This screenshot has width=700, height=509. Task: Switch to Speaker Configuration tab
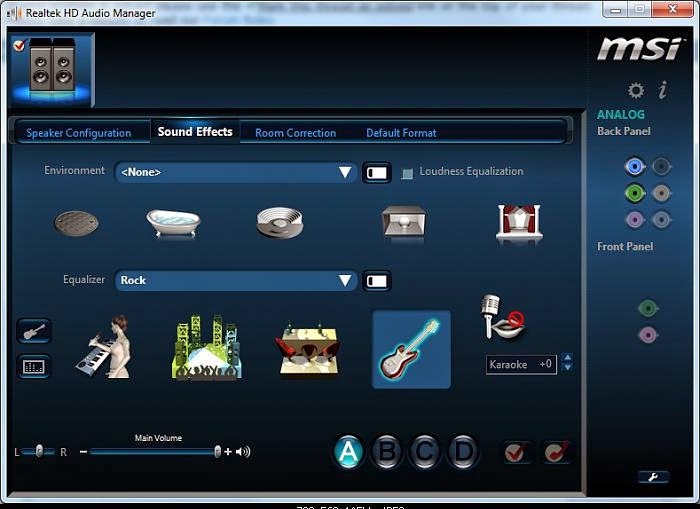pyautogui.click(x=79, y=133)
